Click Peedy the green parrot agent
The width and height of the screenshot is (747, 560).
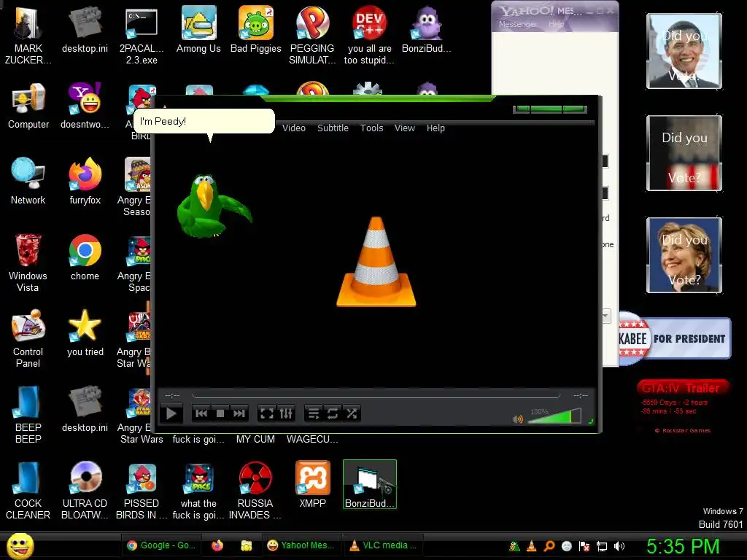[212, 206]
